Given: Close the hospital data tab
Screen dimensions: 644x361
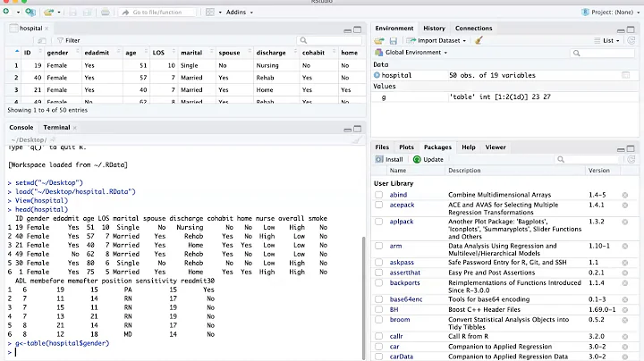Looking at the screenshot, I should click(47, 29).
